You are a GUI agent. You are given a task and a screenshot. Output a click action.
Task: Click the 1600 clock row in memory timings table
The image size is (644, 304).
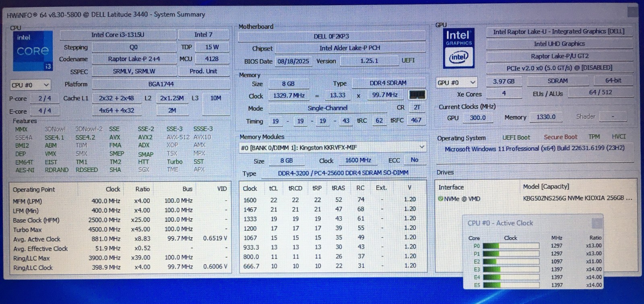pyautogui.click(x=332, y=200)
